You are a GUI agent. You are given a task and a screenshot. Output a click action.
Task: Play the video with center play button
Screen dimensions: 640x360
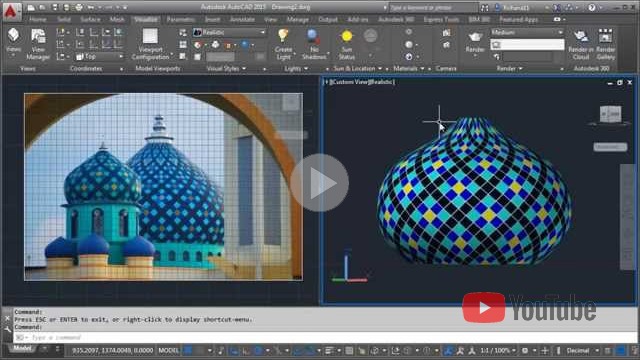coord(319,183)
